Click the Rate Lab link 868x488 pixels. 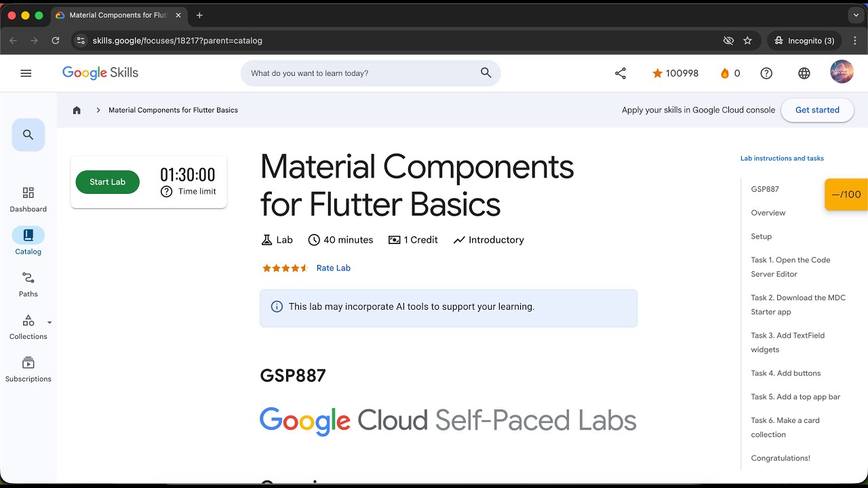334,268
